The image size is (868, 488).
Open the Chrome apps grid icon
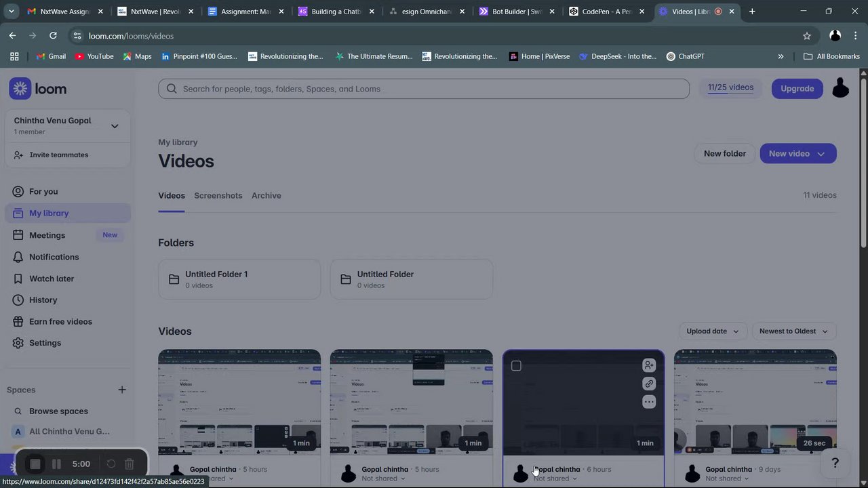click(x=14, y=56)
